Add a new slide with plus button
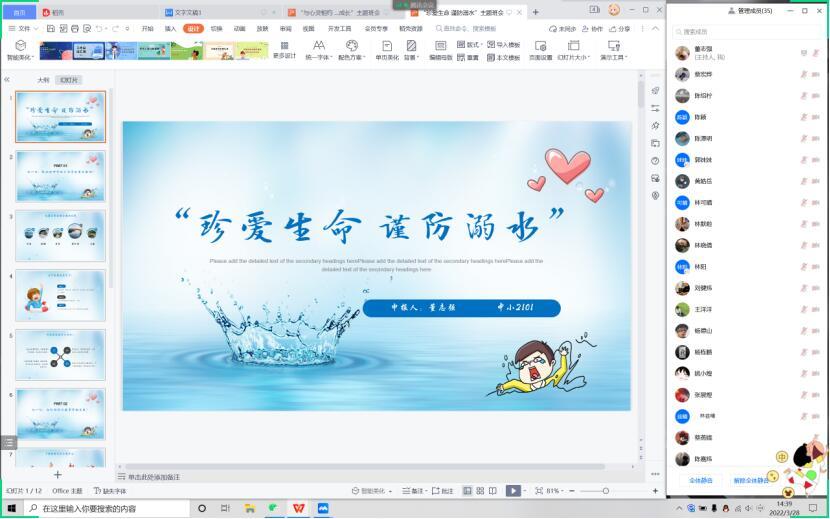Screen dimensions: 830x519 point(57,474)
